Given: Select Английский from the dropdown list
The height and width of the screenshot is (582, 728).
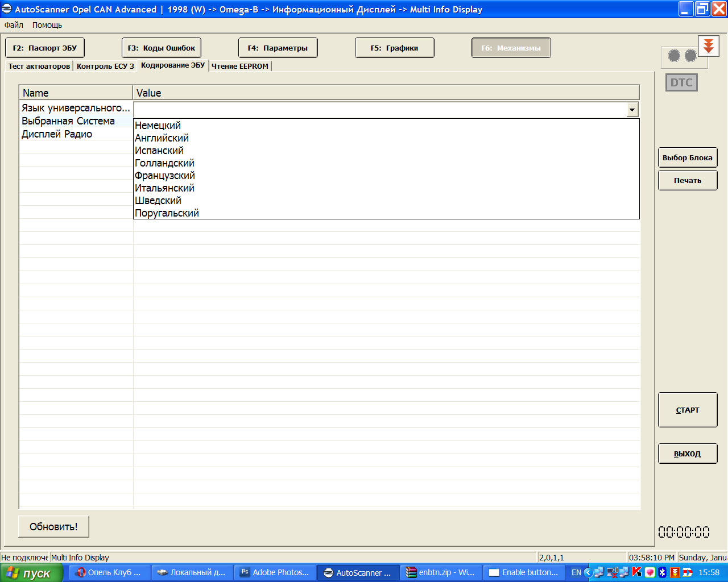Looking at the screenshot, I should click(386, 138).
